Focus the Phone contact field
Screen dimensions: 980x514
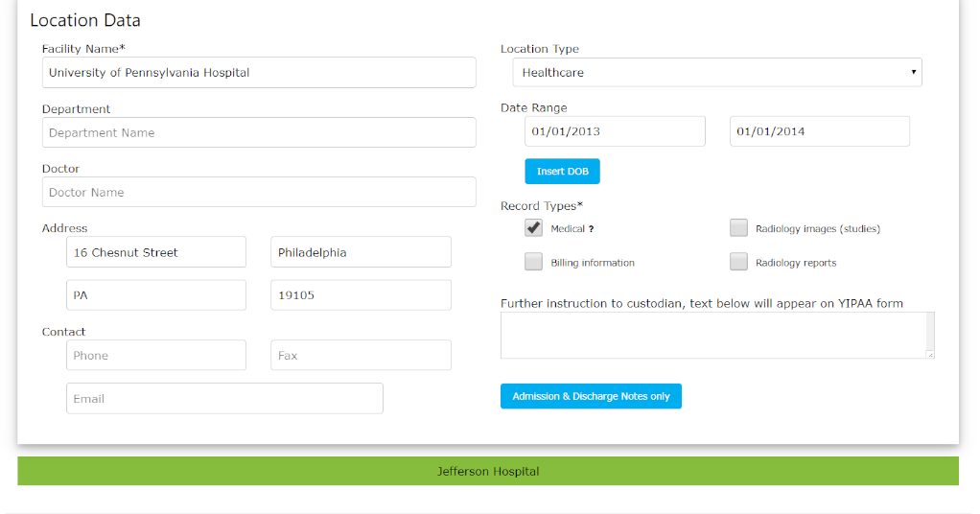tap(156, 355)
